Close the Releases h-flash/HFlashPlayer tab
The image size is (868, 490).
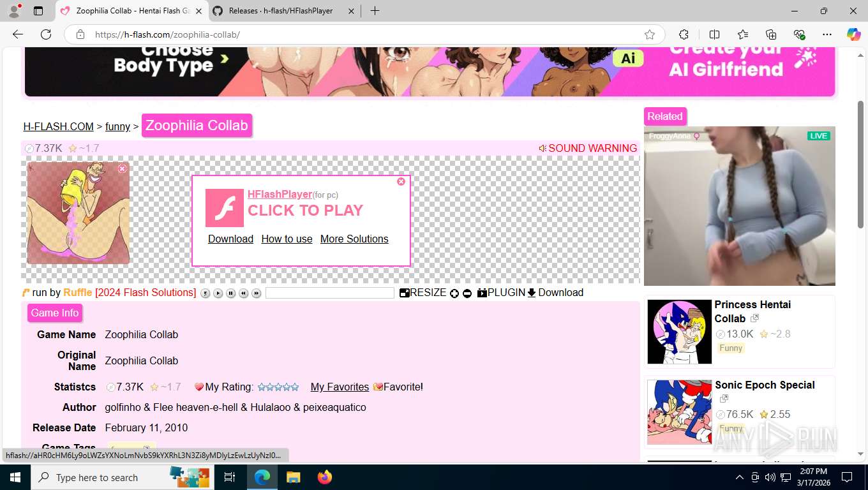click(x=351, y=11)
